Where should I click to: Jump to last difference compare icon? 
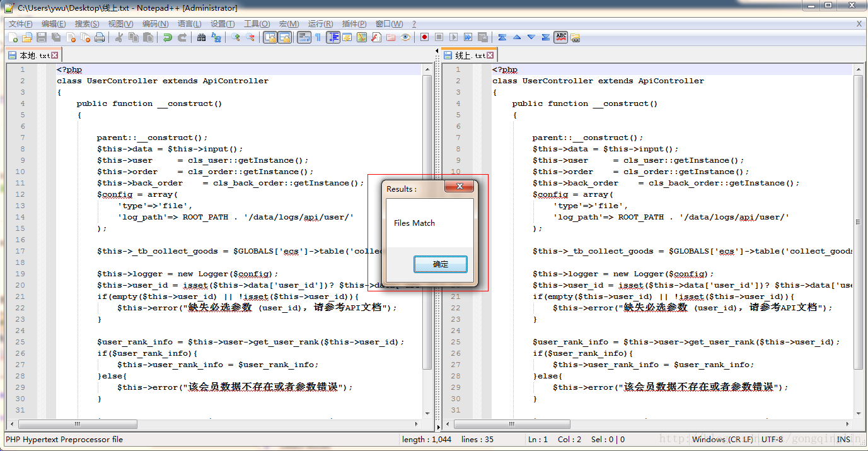[545, 37]
